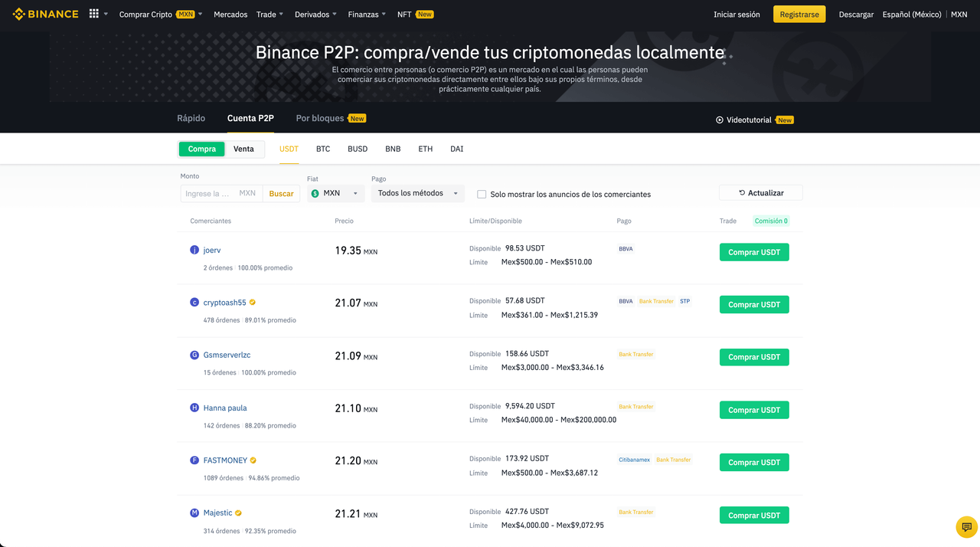The height and width of the screenshot is (547, 980).
Task: Click Descargar in header
Action: (856, 14)
